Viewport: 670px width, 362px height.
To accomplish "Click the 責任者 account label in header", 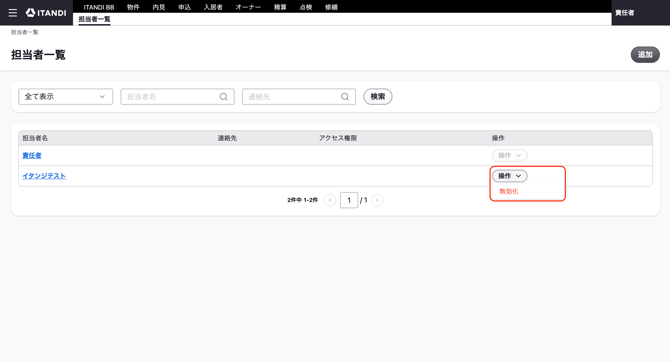I will coord(625,13).
